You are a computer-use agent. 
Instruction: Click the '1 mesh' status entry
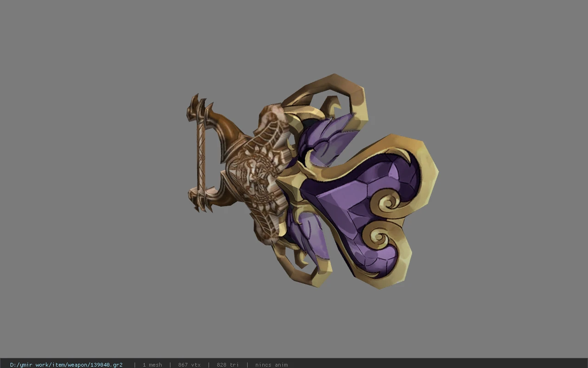click(152, 365)
